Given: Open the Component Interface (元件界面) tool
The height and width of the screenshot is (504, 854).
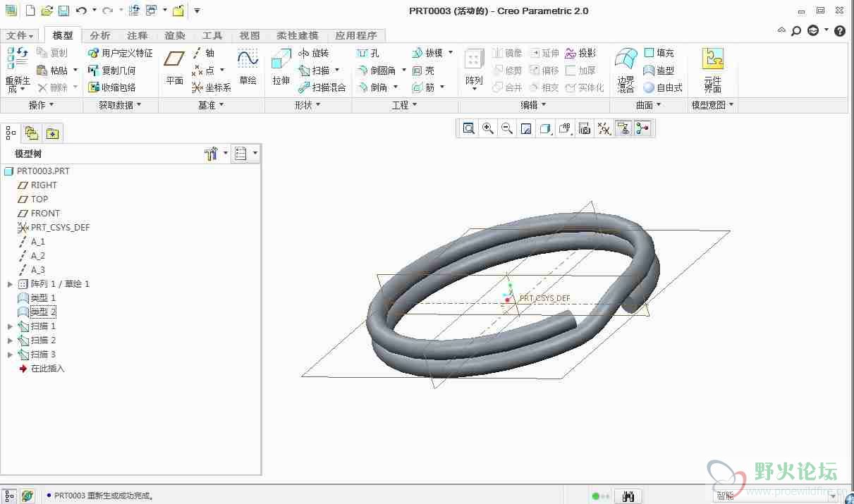Looking at the screenshot, I should point(713,70).
